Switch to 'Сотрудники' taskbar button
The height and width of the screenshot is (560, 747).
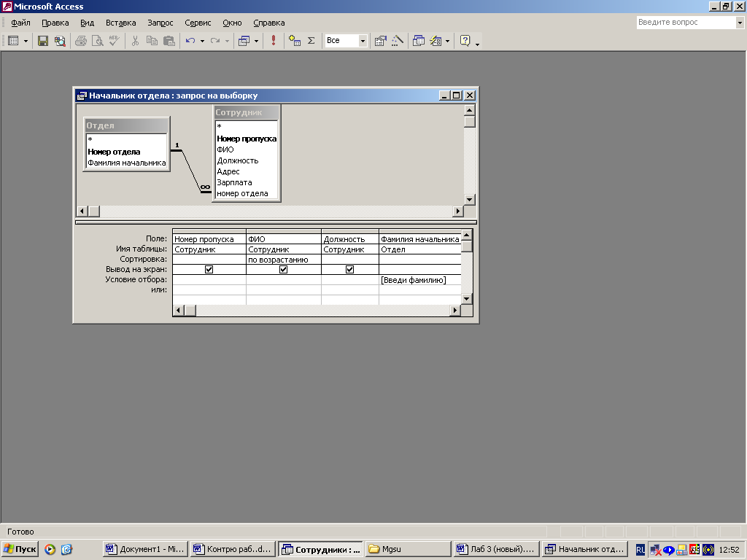point(321,549)
